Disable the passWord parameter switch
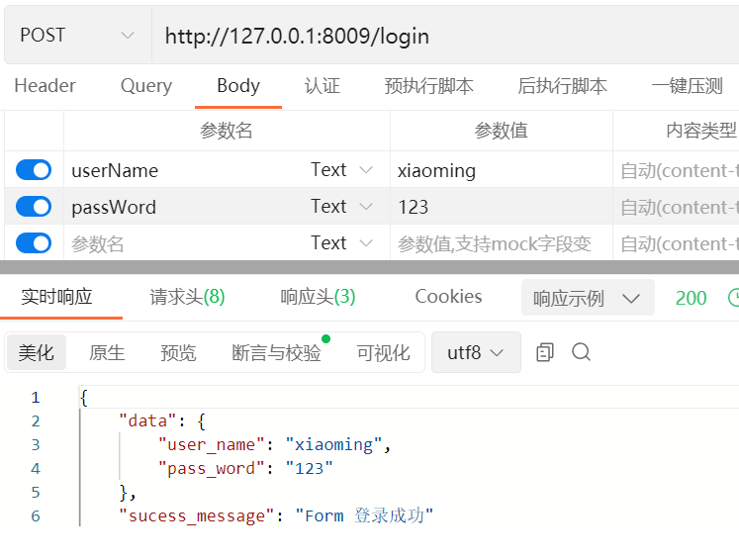Screen dimensions: 739x560 [x=34, y=207]
